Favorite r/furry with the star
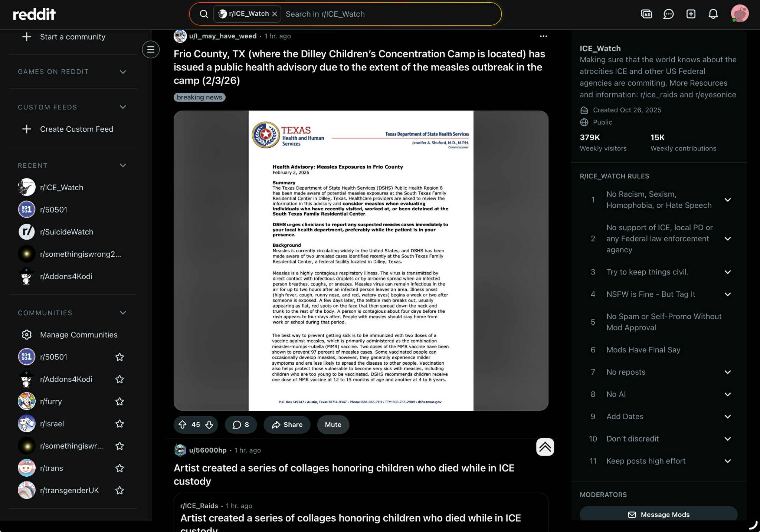This screenshot has width=760, height=532. click(x=119, y=401)
